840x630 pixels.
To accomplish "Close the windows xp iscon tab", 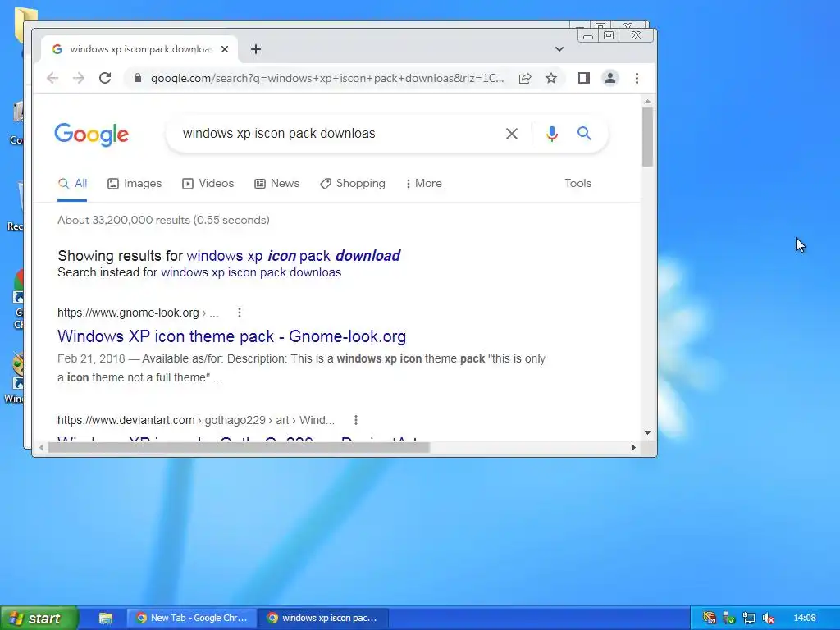I will click(x=225, y=49).
